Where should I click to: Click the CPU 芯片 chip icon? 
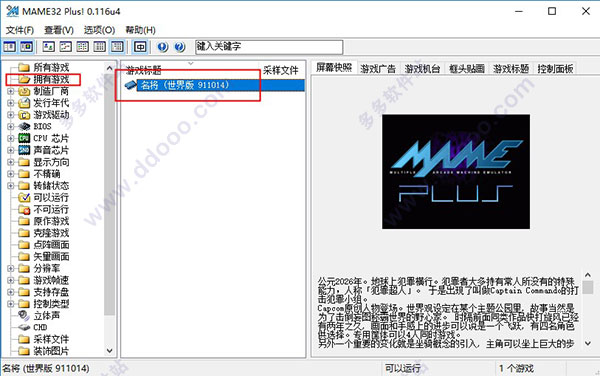coord(24,138)
